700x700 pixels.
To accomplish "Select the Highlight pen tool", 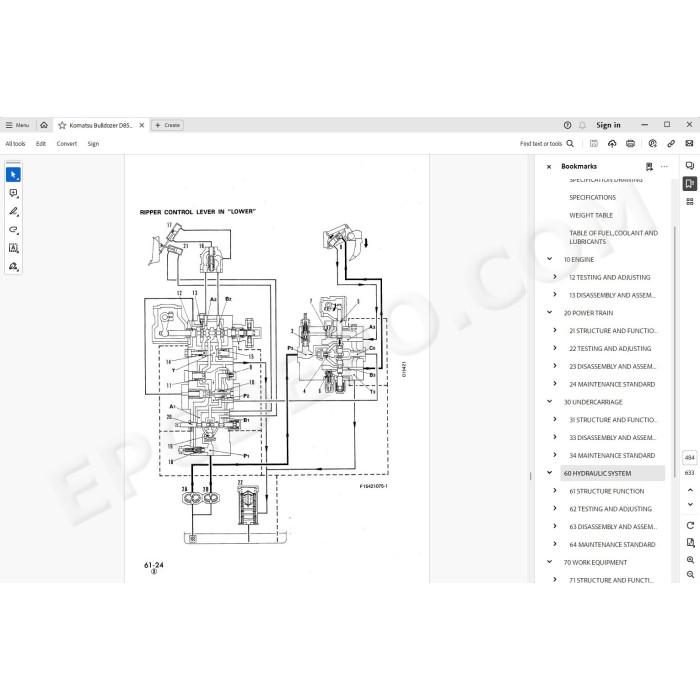I will coord(13,212).
